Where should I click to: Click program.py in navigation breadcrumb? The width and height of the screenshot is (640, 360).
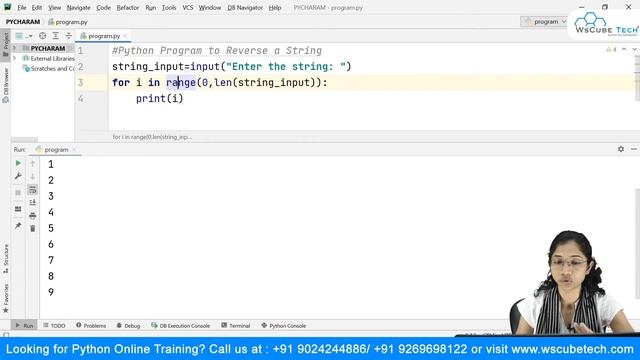tap(68, 22)
